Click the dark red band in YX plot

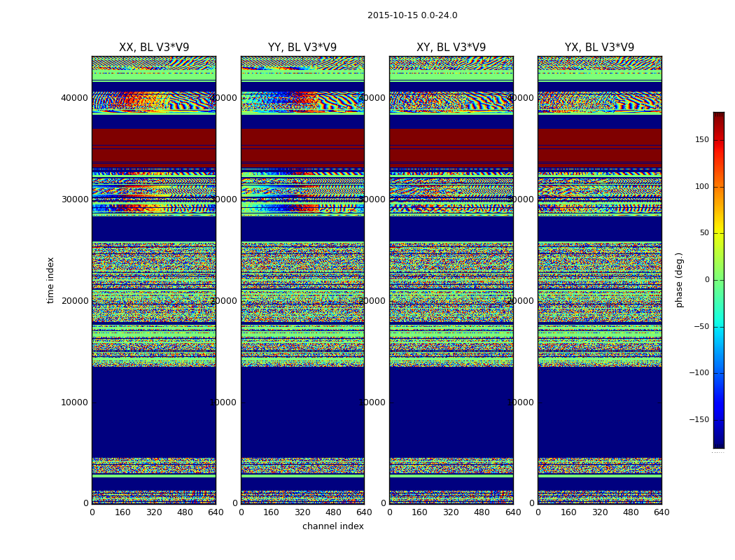tap(599, 147)
